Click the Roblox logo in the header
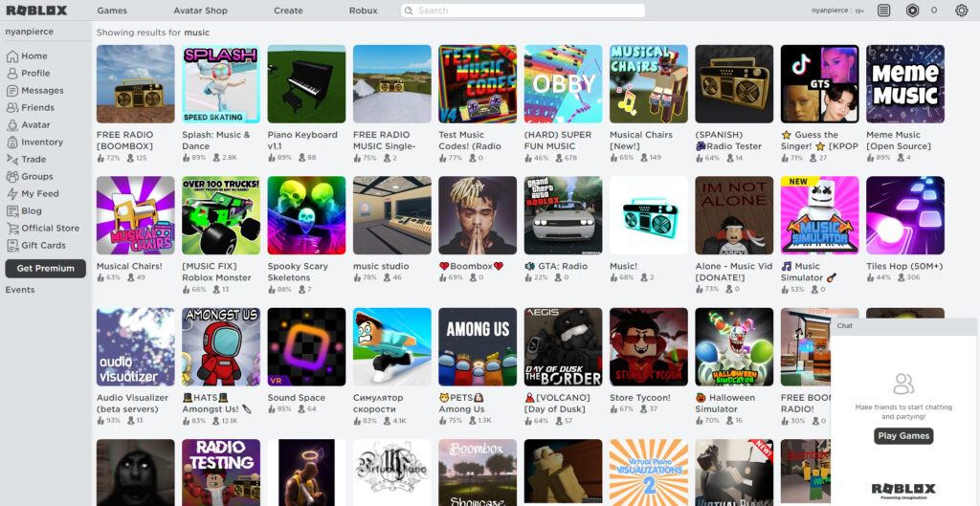Viewport: 980px width, 506px height. 36,10
